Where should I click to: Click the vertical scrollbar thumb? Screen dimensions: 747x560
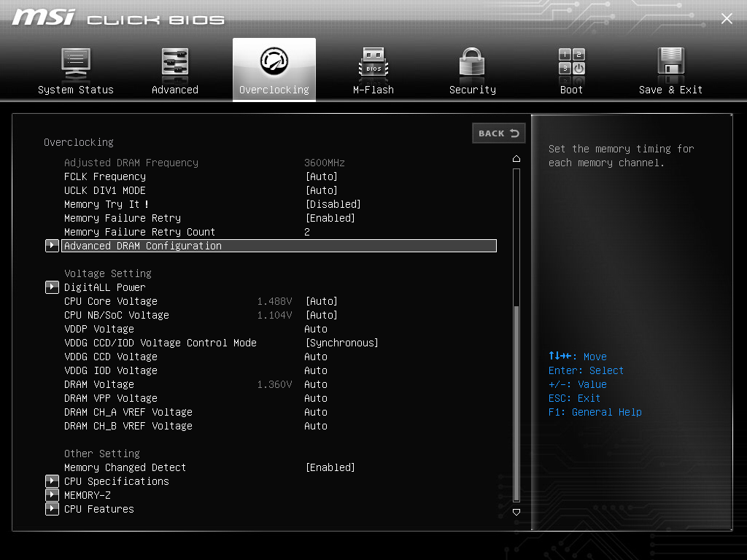click(x=516, y=403)
